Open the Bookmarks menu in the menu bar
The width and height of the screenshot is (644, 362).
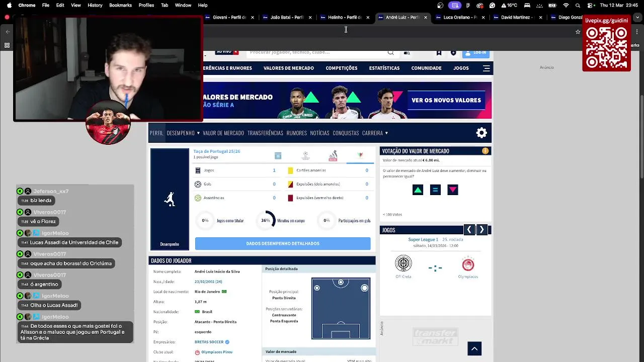(120, 5)
